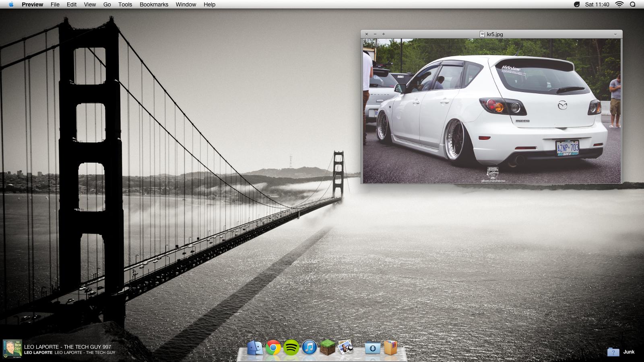Open iTunes from the dock
Screen dimensions: 644x362
pos(309,348)
